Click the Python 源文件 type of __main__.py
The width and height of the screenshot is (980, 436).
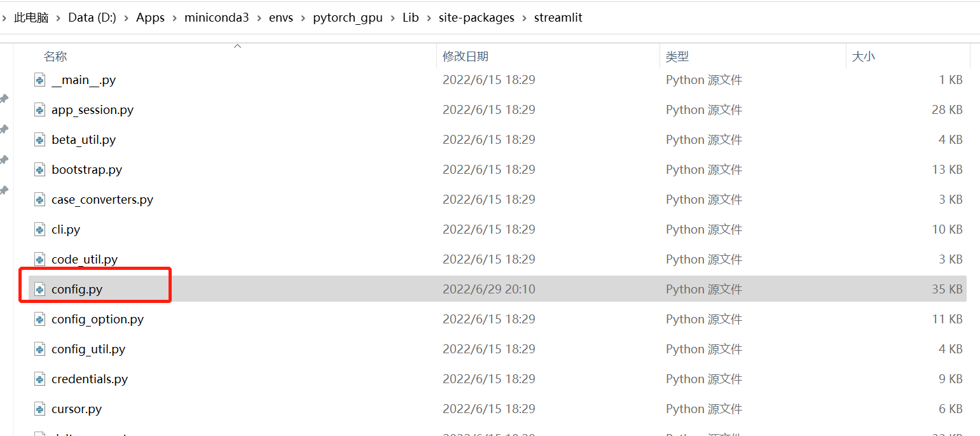(x=704, y=80)
